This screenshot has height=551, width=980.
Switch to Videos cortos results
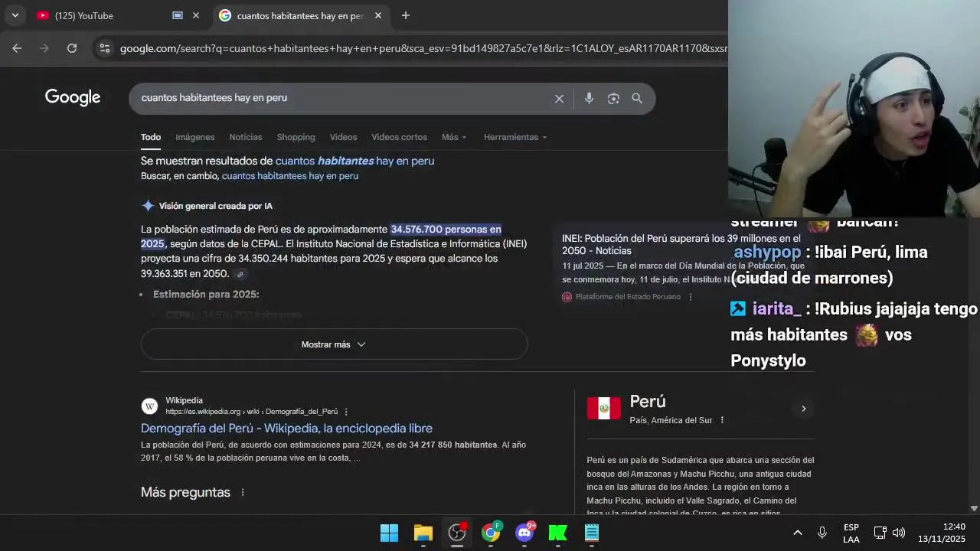[399, 137]
